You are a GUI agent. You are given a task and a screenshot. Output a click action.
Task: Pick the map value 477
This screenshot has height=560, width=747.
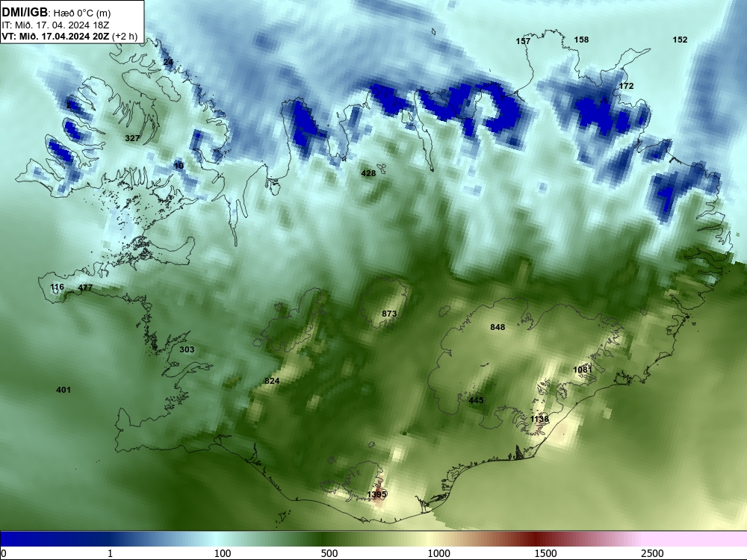pos(85,287)
